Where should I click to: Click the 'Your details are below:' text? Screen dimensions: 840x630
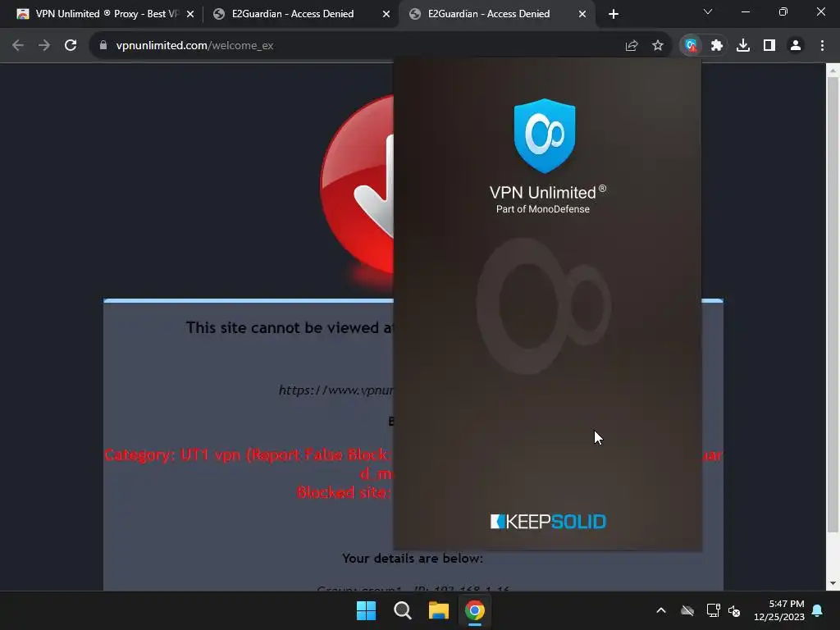click(413, 558)
